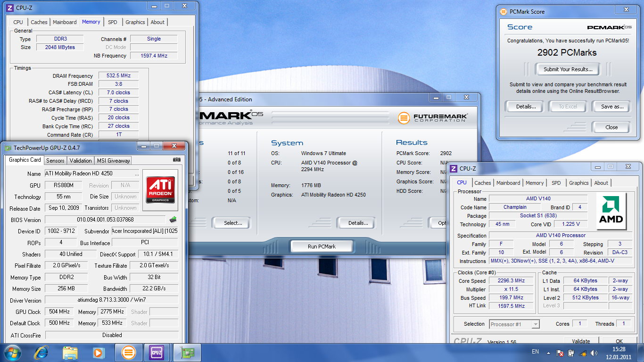Click Submit Your Results button
Image resolution: width=644 pixels, height=362 pixels.
point(568,69)
